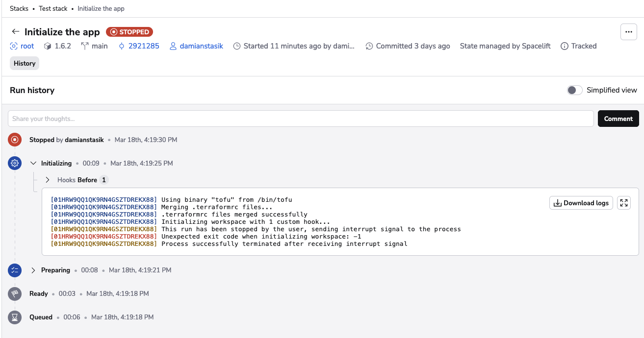Click the Queued hourglass icon
This screenshot has width=644, height=338.
14,317
